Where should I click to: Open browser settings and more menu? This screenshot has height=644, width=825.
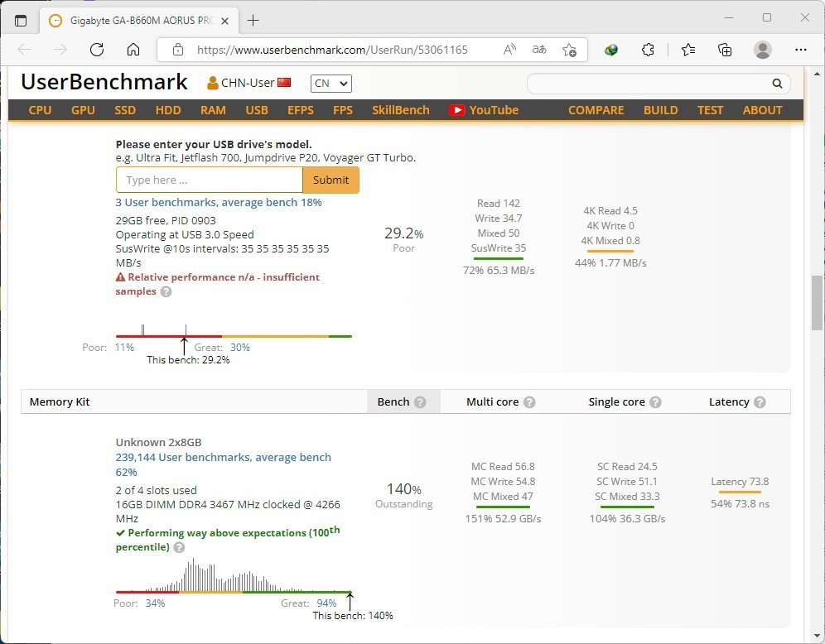pos(800,50)
